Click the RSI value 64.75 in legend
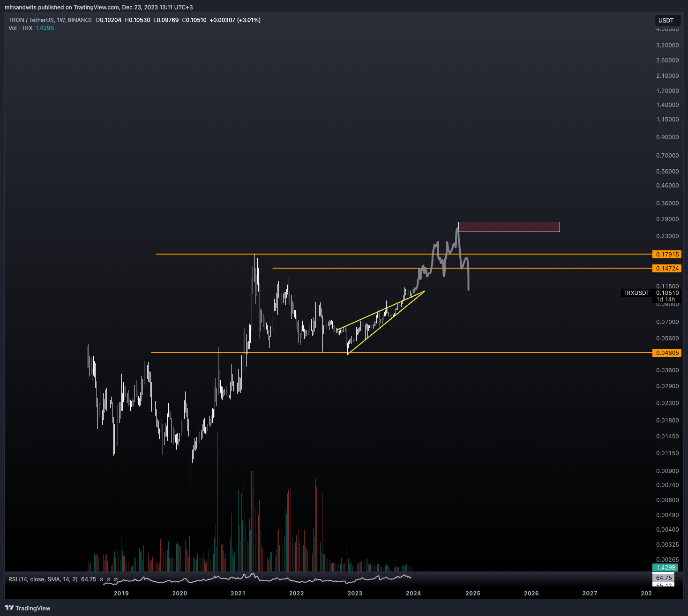Screen dimensions: 688x616 click(x=89, y=579)
